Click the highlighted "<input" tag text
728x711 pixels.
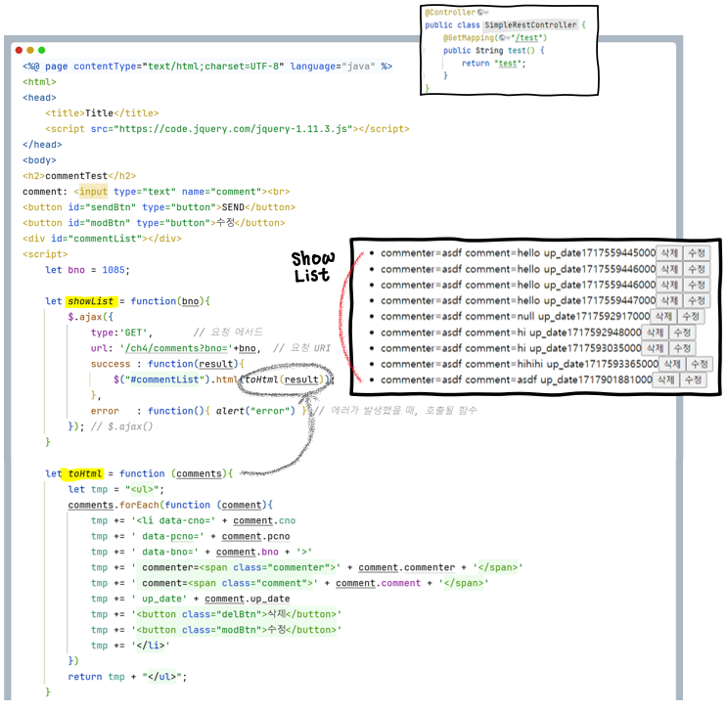(x=93, y=192)
